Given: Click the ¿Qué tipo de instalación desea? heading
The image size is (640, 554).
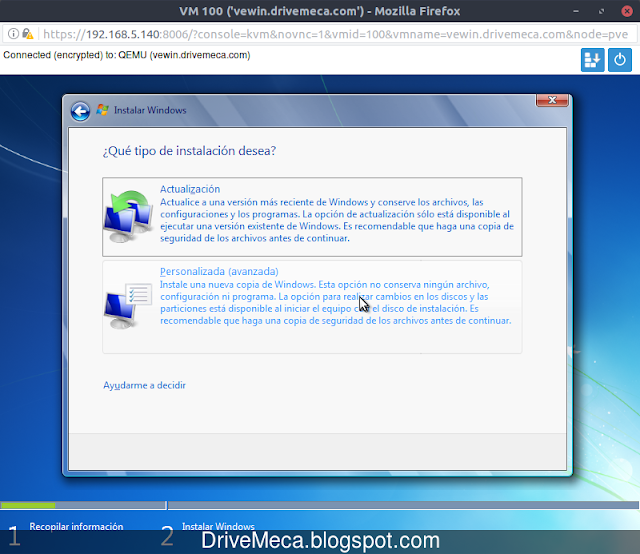Looking at the screenshot, I should click(189, 151).
